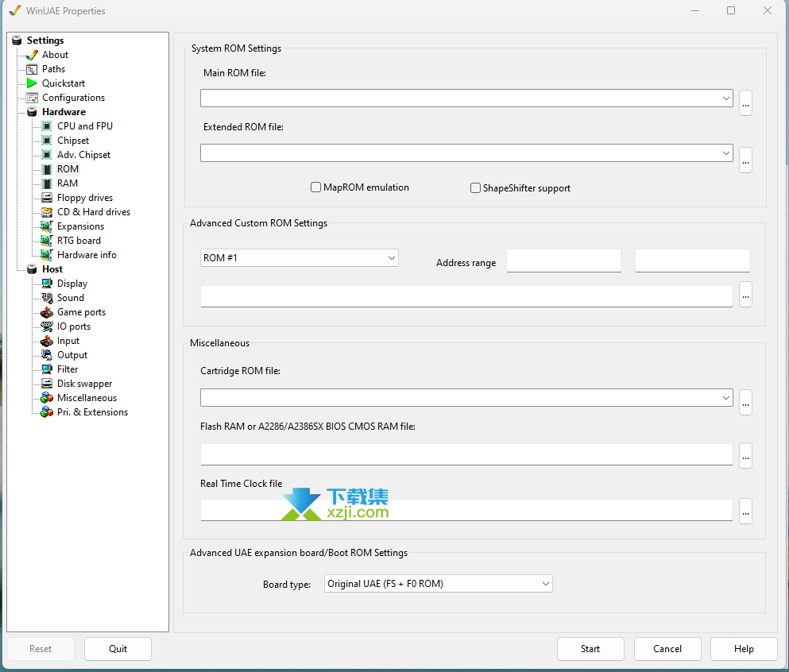
Task: Open the About page in tree
Action: point(55,55)
